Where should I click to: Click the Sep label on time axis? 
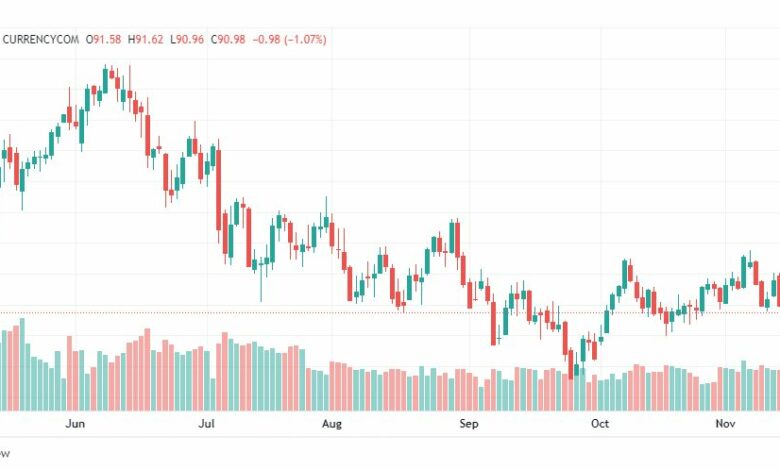pos(469,424)
